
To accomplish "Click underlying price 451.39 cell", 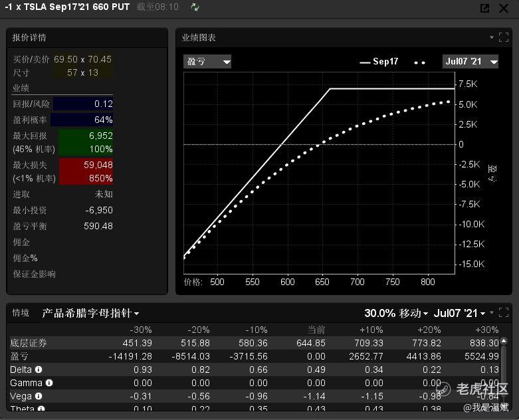I will (138, 343).
